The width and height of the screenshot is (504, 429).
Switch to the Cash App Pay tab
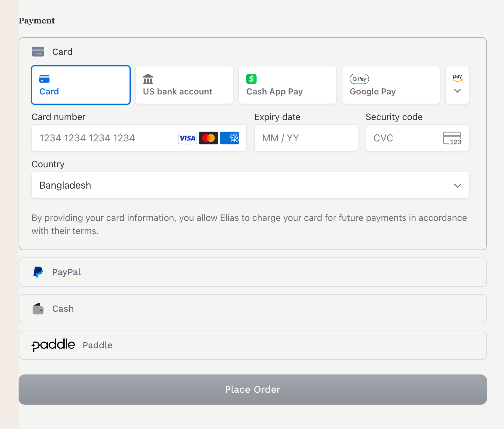click(287, 85)
